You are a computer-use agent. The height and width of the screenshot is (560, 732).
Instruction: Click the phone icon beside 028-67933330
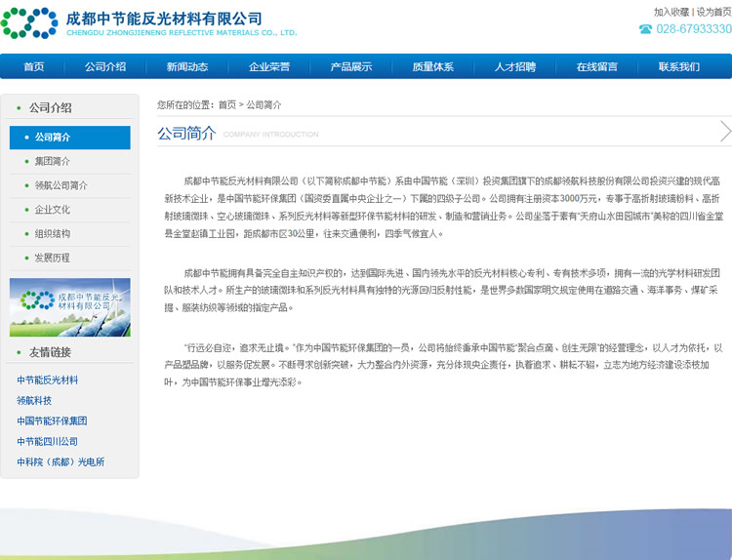point(645,29)
